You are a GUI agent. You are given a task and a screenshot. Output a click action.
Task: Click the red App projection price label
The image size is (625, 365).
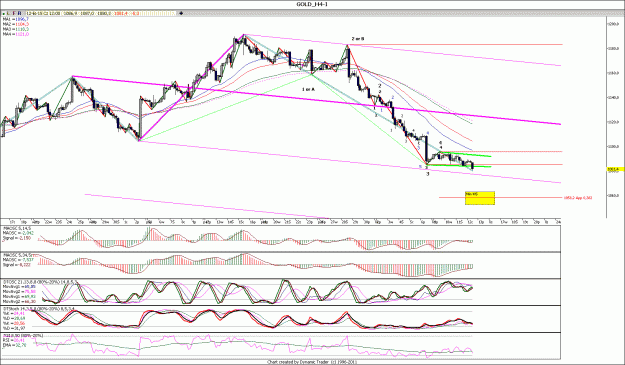[578, 197]
